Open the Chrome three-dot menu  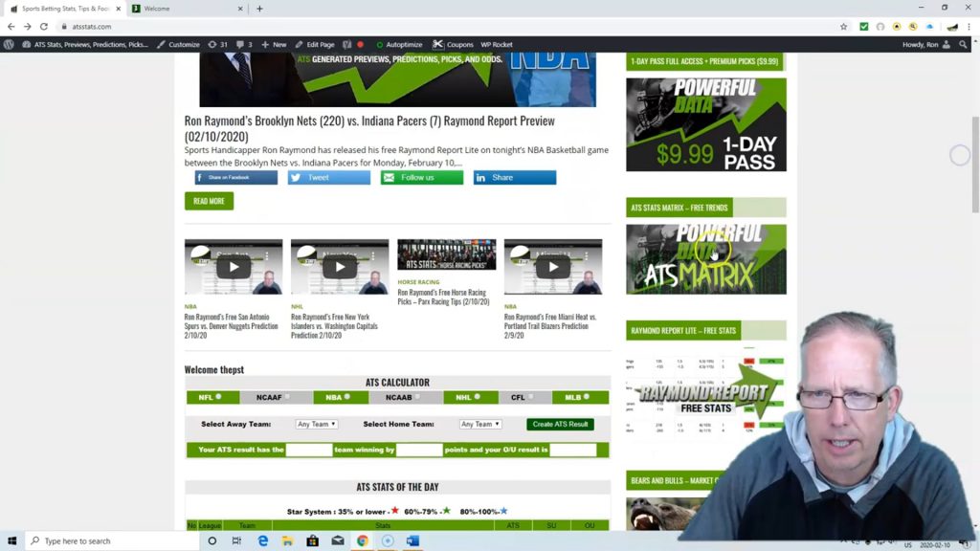tap(969, 26)
